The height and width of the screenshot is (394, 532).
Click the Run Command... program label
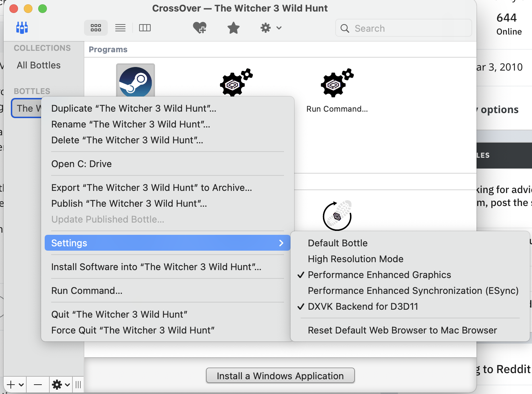click(x=337, y=109)
